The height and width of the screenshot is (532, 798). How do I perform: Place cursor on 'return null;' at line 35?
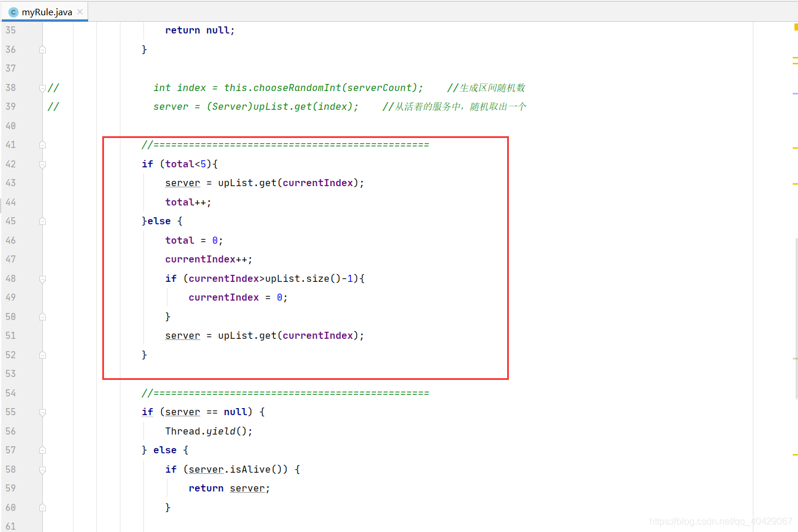200,31
